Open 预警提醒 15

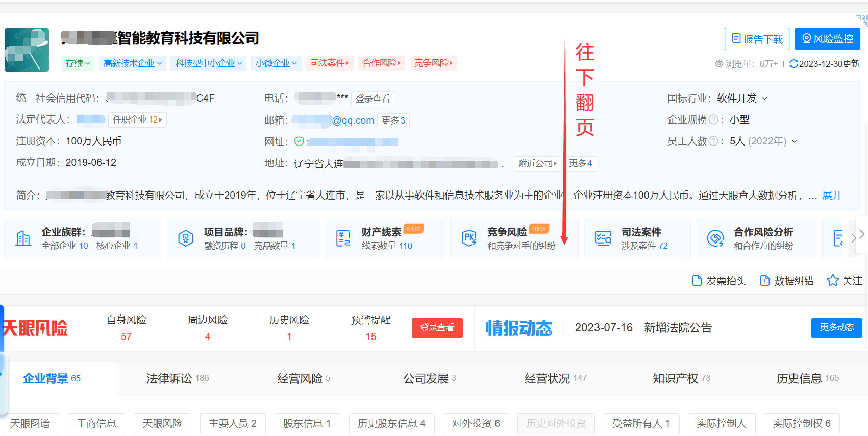tap(370, 328)
